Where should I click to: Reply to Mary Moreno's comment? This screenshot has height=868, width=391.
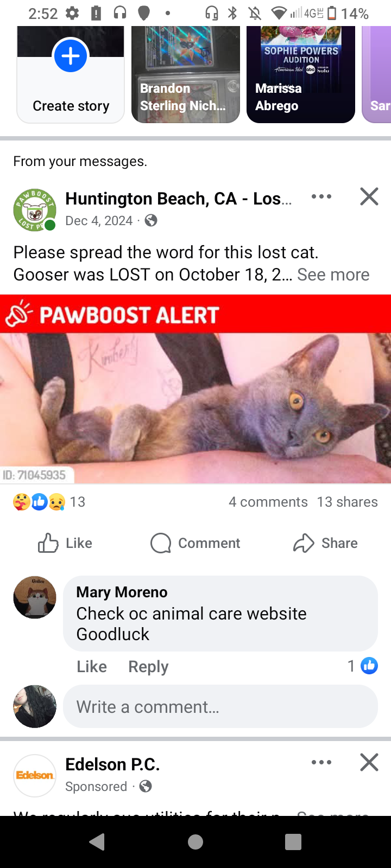tap(148, 667)
